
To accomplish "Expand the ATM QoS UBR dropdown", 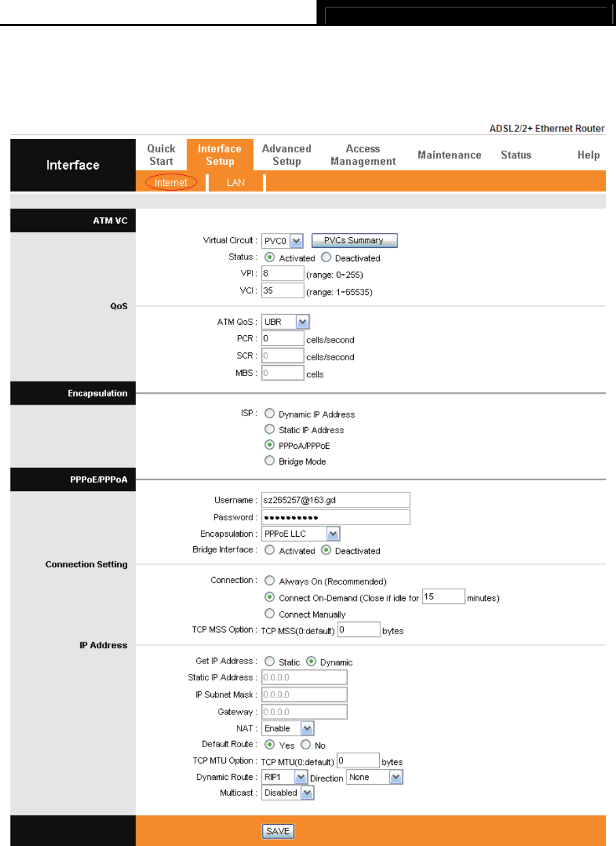I will point(287,322).
